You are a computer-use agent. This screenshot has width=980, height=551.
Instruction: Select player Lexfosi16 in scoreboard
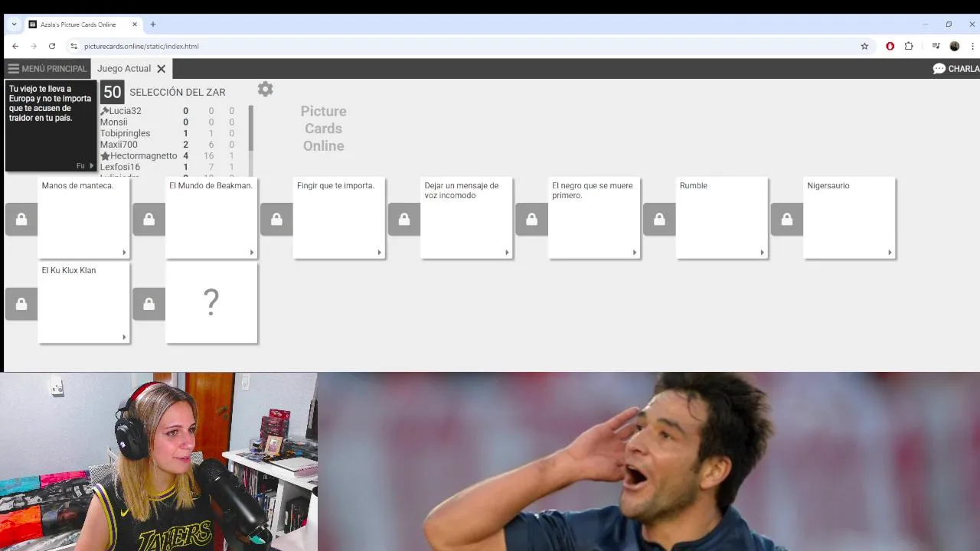click(x=120, y=167)
